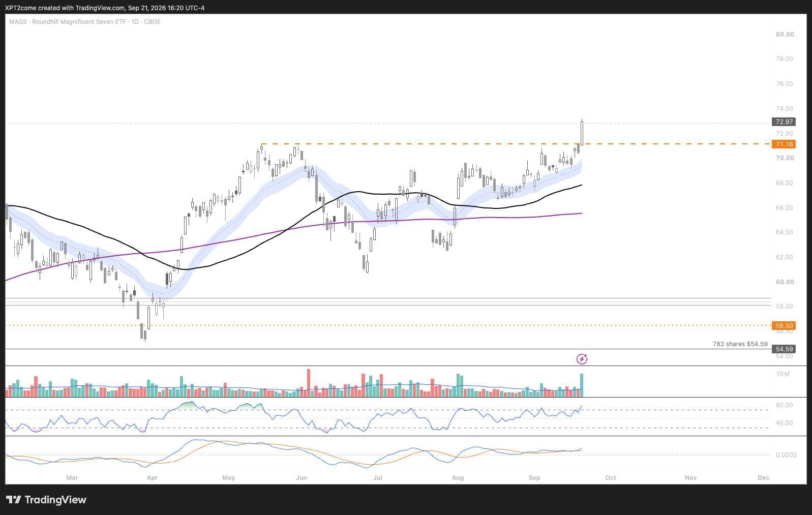Click the May label on time axis
The image size is (812, 515).
tap(229, 478)
